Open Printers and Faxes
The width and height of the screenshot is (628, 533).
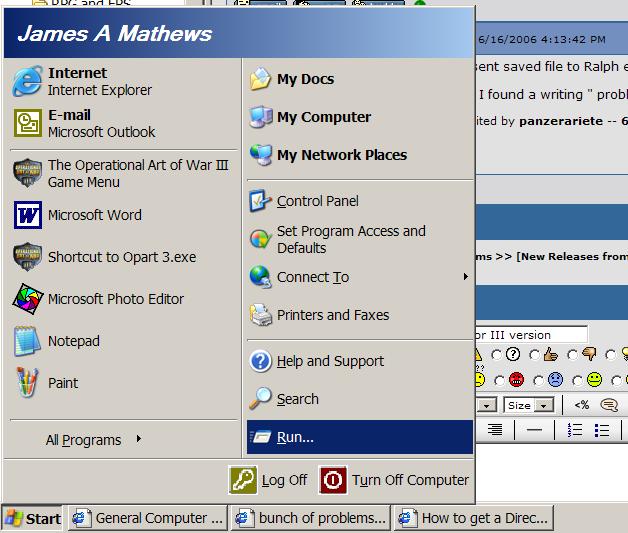(360, 315)
